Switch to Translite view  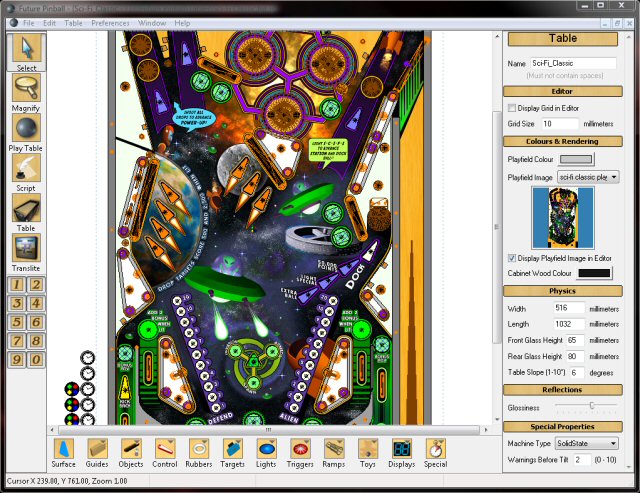tap(27, 252)
